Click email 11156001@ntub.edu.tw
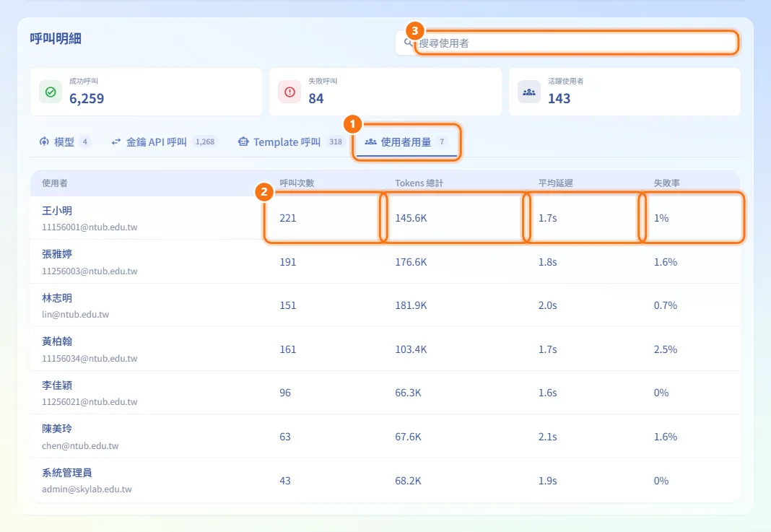This screenshot has height=532, width=771. coord(90,227)
